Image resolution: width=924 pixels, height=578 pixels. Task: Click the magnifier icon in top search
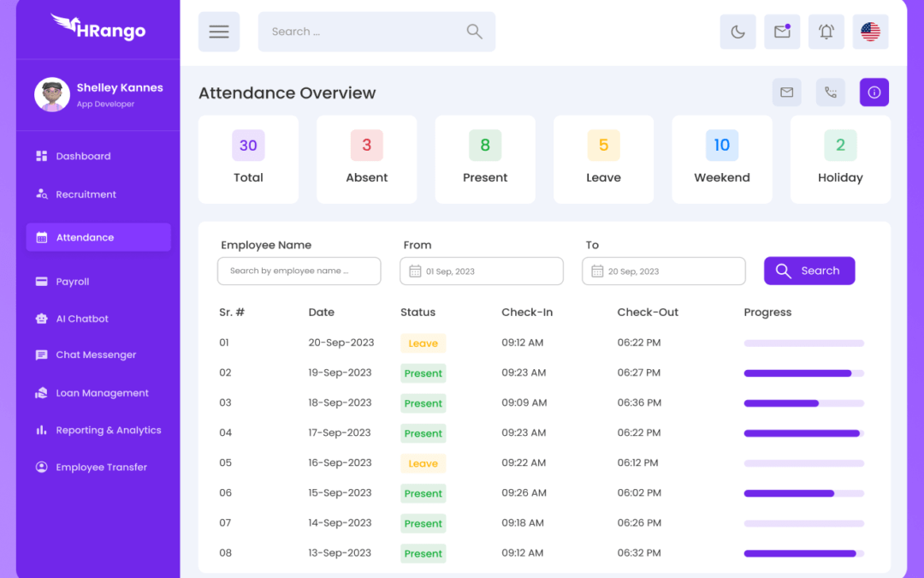[x=474, y=32]
